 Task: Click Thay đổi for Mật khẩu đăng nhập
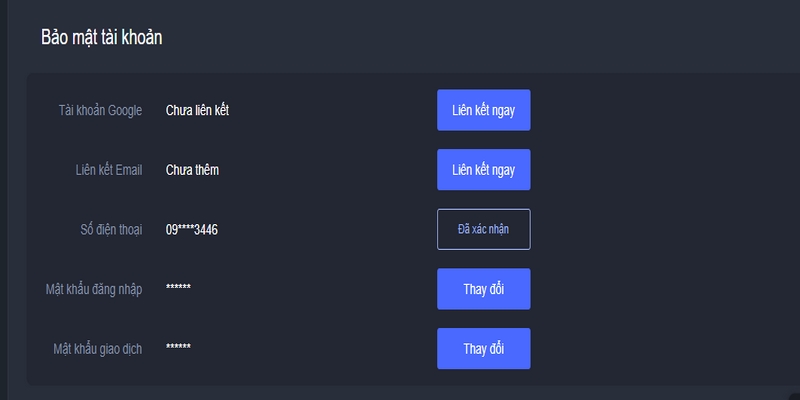[x=483, y=289]
